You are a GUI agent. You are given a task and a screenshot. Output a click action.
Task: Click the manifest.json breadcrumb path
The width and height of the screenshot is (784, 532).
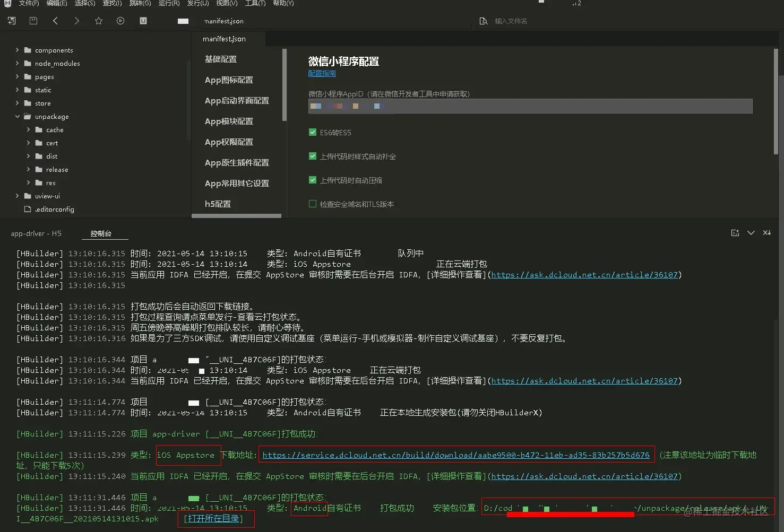pos(223,21)
